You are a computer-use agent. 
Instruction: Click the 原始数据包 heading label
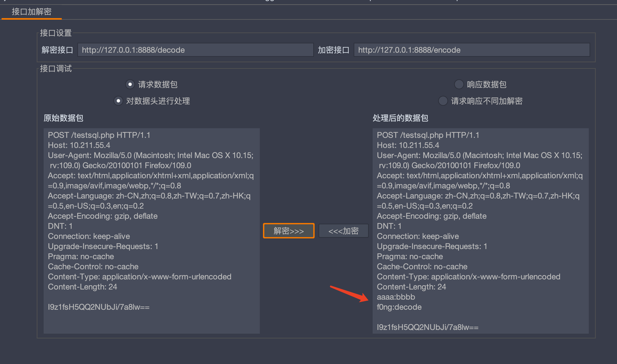[63, 118]
